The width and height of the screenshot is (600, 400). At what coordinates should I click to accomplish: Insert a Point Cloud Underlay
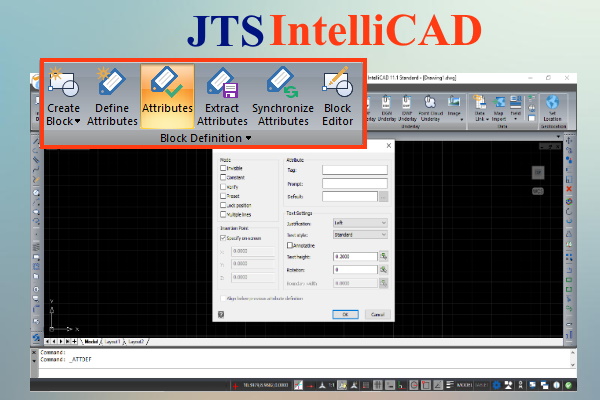pyautogui.click(x=430, y=109)
